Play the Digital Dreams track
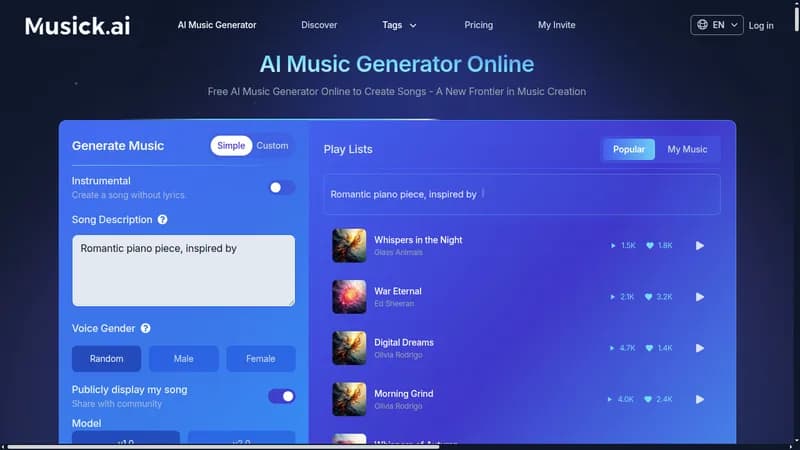This screenshot has width=800, height=450. 699,348
